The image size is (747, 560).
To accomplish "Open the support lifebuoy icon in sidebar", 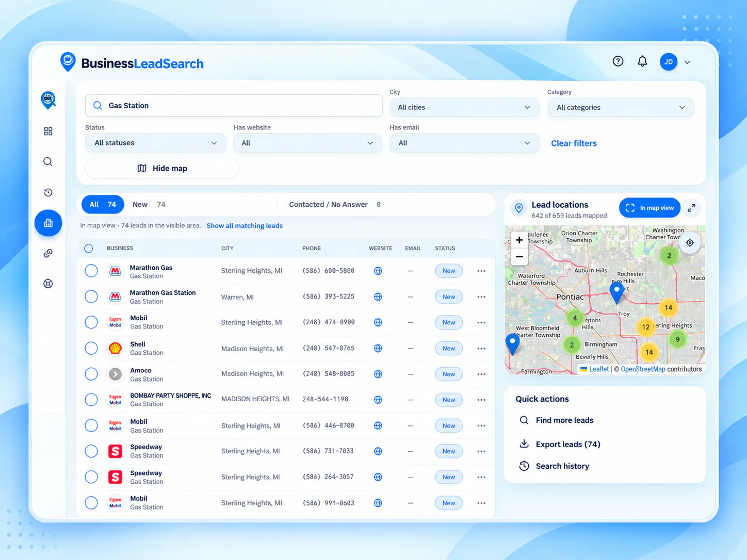I will click(x=48, y=284).
